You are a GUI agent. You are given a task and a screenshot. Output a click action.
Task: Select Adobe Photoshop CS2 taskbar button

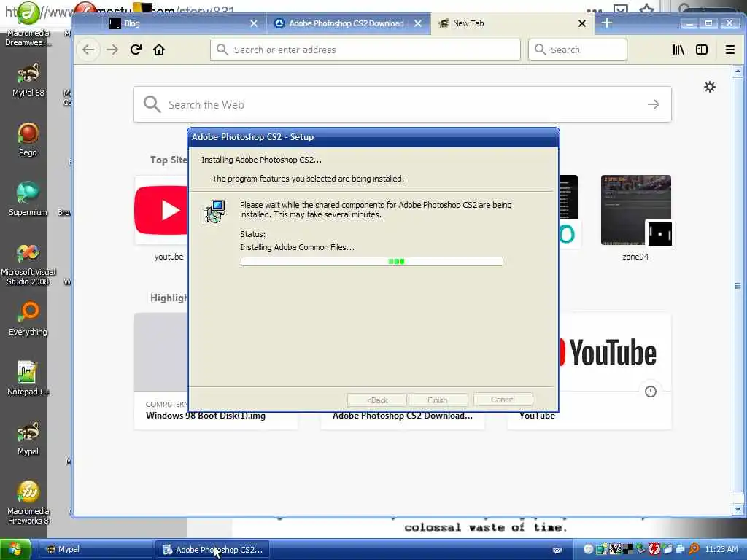[x=212, y=550]
